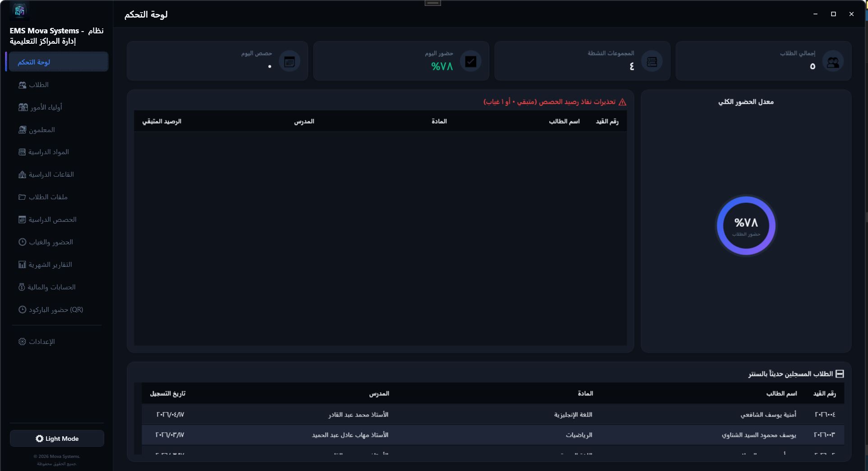Click the clock icon beside حضور الباركود (QR)
The image size is (868, 471).
click(x=22, y=310)
